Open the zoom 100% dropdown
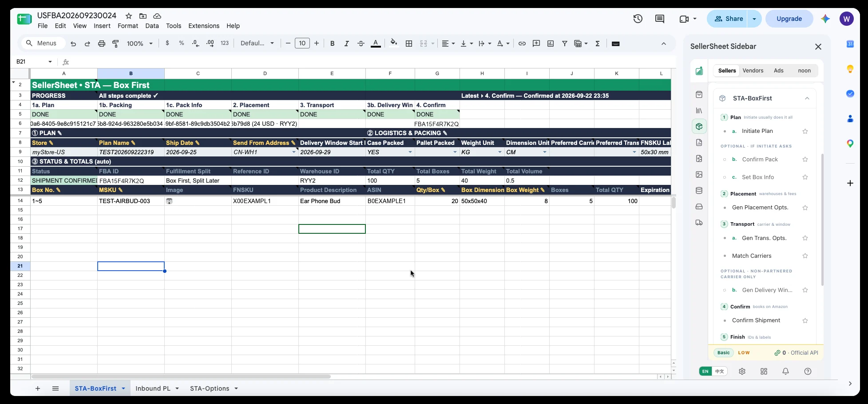 pyautogui.click(x=140, y=44)
